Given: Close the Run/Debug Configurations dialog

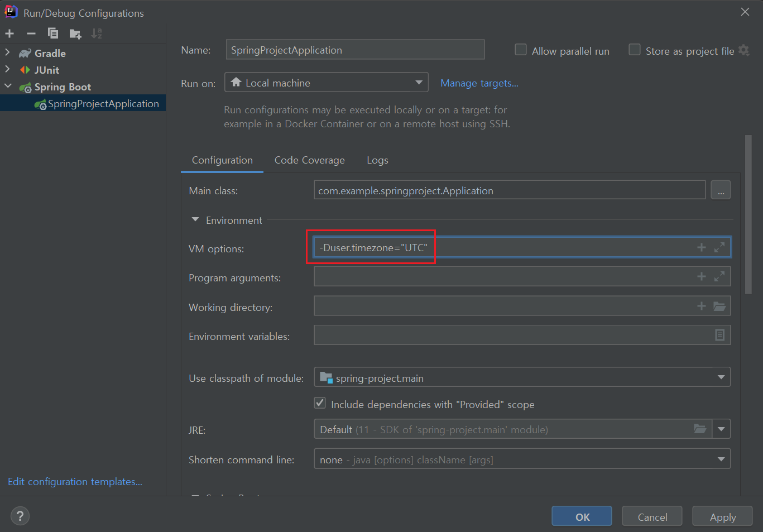Looking at the screenshot, I should [x=745, y=12].
